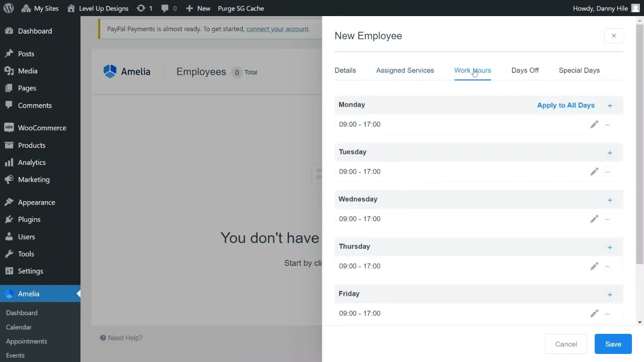This screenshot has width=644, height=362.
Task: Open Amelia Calendar submenu item
Action: [19, 327]
